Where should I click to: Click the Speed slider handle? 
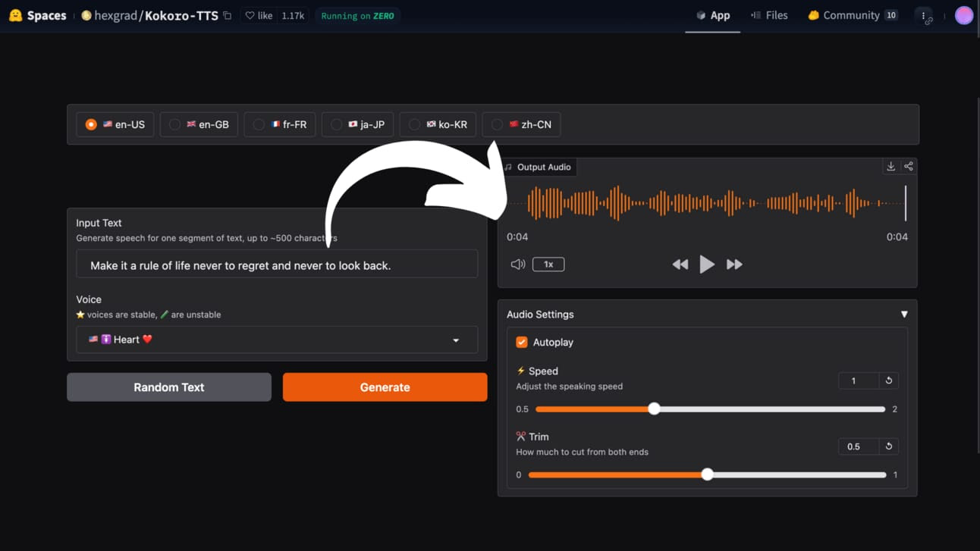pyautogui.click(x=654, y=409)
